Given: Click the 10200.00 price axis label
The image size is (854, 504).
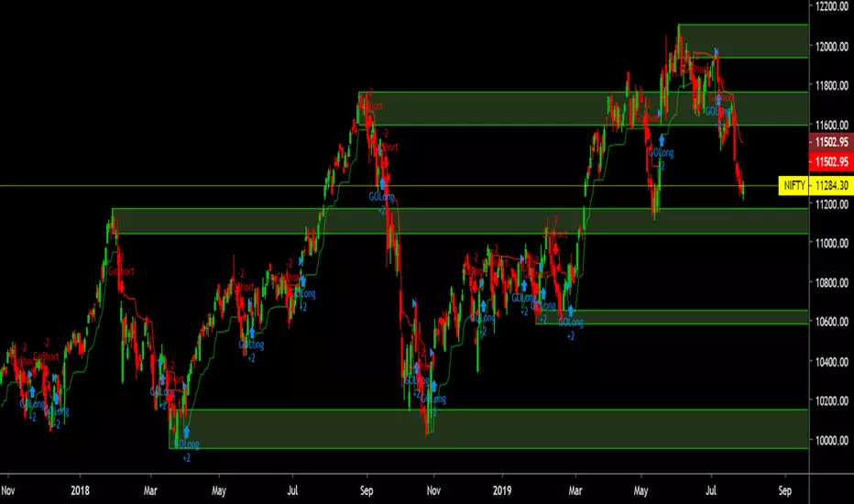Looking at the screenshot, I should [x=832, y=401].
